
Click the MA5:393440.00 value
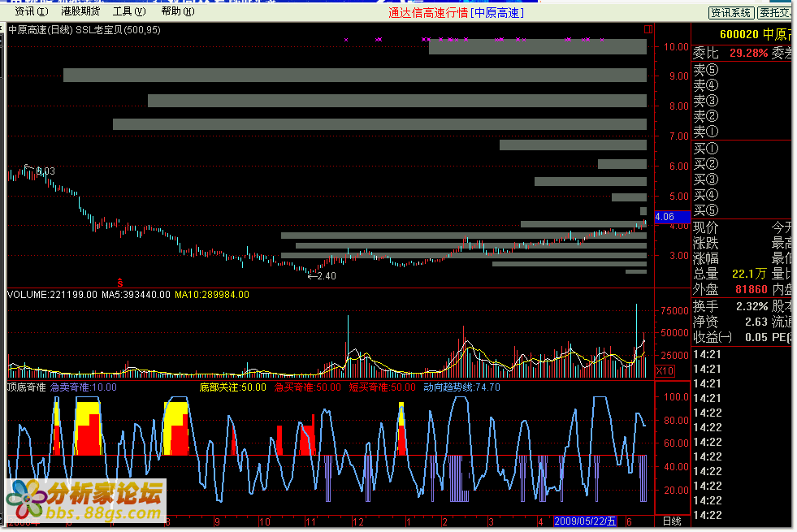click(136, 295)
